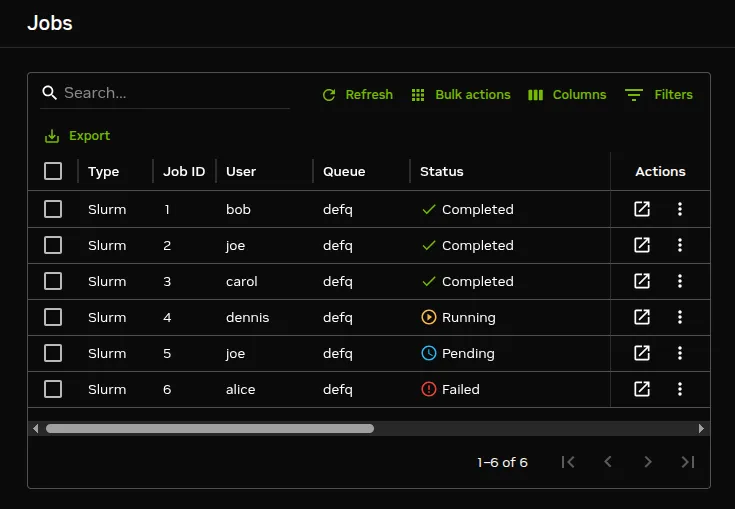Click user cell 'dennis'
The image size is (735, 509).
pyautogui.click(x=248, y=318)
